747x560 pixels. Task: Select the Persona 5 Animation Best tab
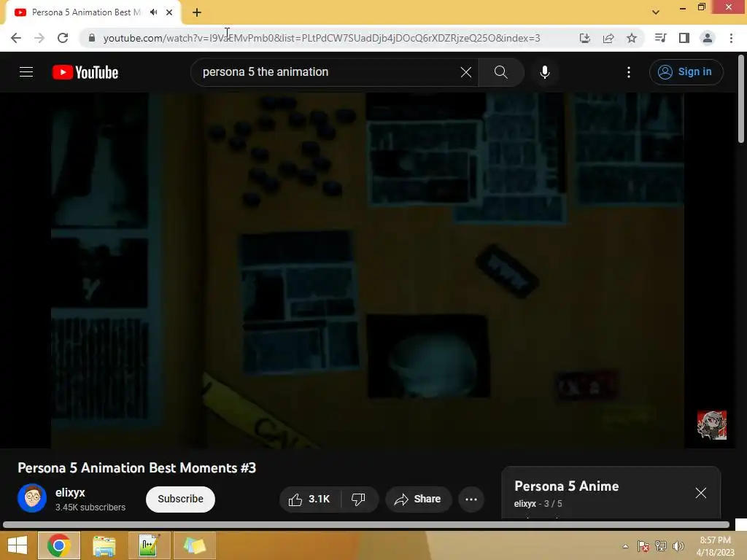[93, 12]
